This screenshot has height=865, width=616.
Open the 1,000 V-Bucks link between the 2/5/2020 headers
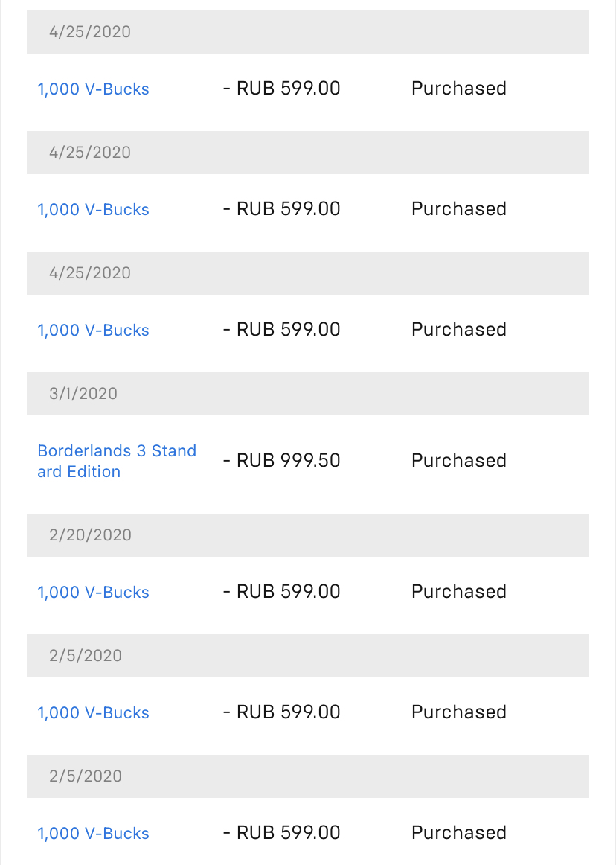click(x=93, y=712)
